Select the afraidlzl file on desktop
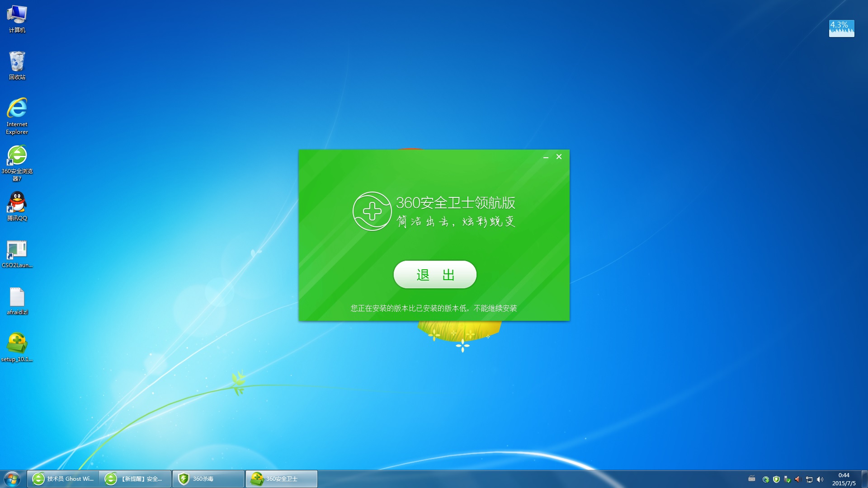 tap(17, 301)
